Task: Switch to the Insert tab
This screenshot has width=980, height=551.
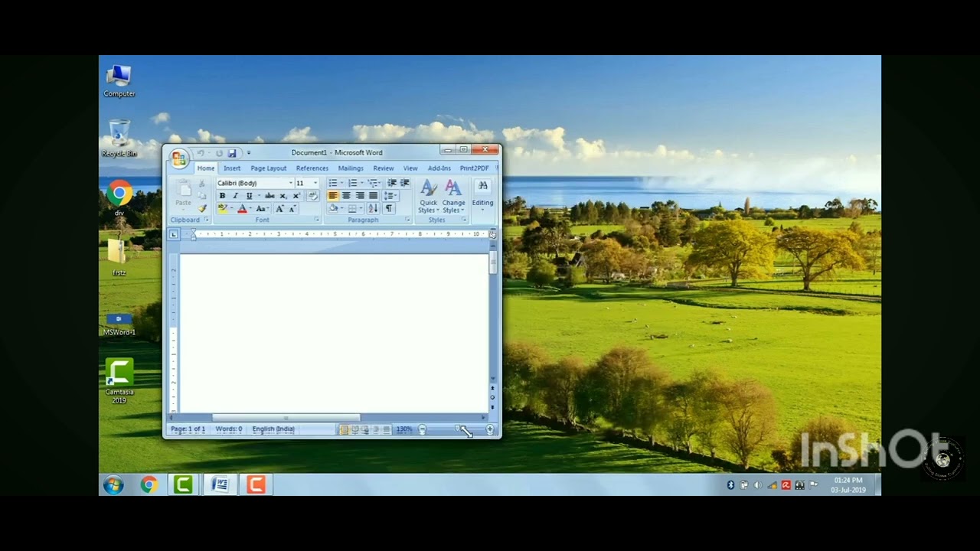Action: click(232, 168)
